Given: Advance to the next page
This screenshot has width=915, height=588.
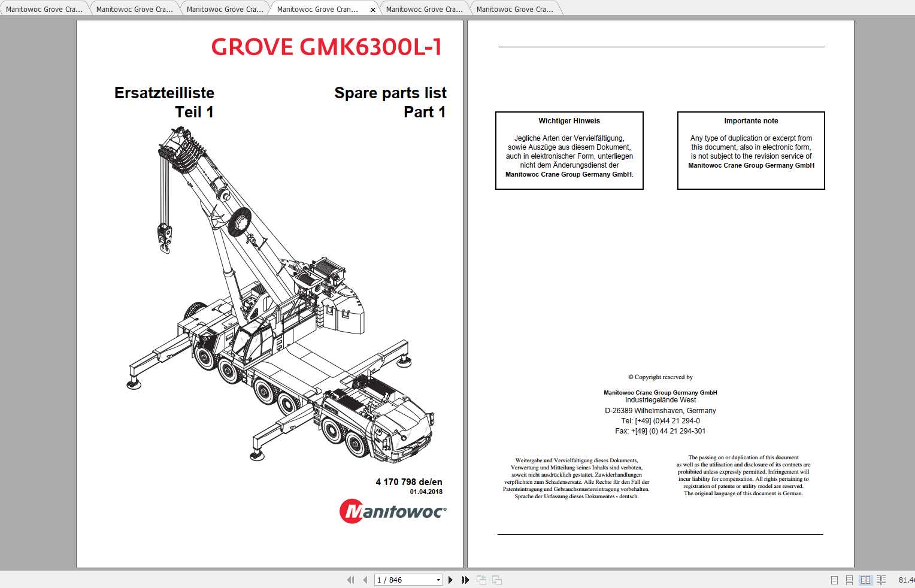Looking at the screenshot, I should pos(451,580).
